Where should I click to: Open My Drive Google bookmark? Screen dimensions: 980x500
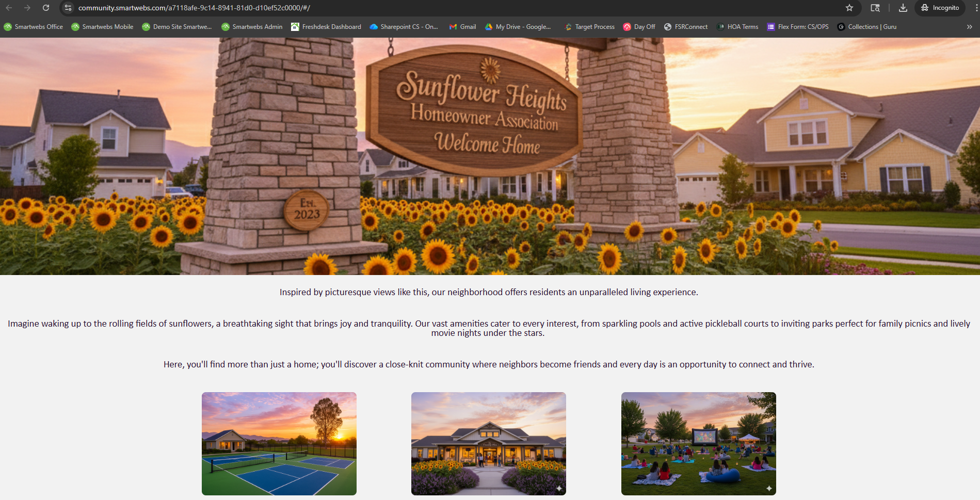tap(518, 27)
